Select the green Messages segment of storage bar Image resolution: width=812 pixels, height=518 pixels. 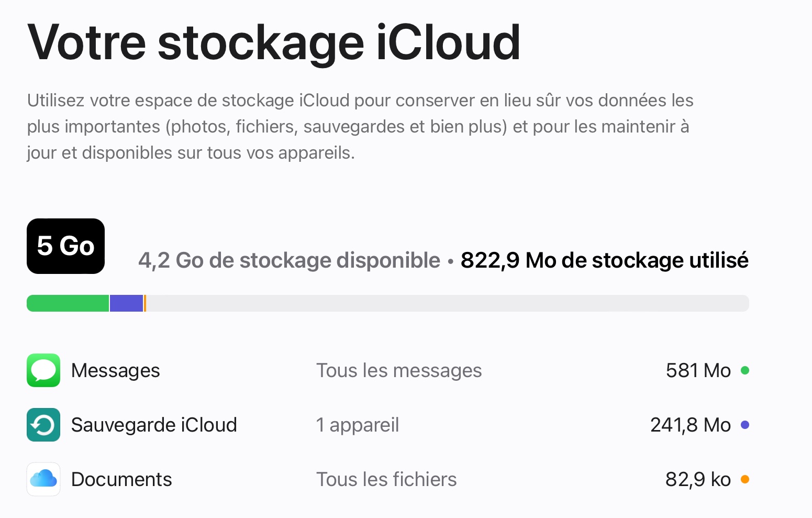tap(68, 303)
